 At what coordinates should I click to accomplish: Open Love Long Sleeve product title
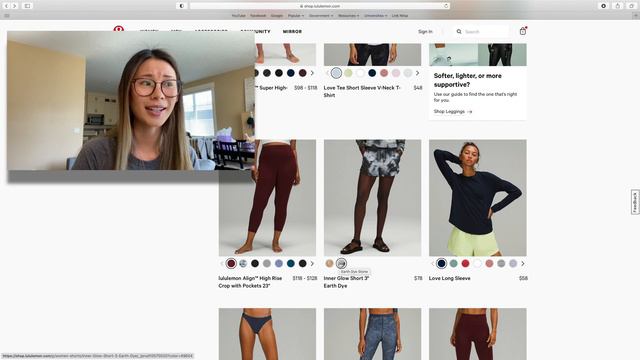[x=450, y=278]
